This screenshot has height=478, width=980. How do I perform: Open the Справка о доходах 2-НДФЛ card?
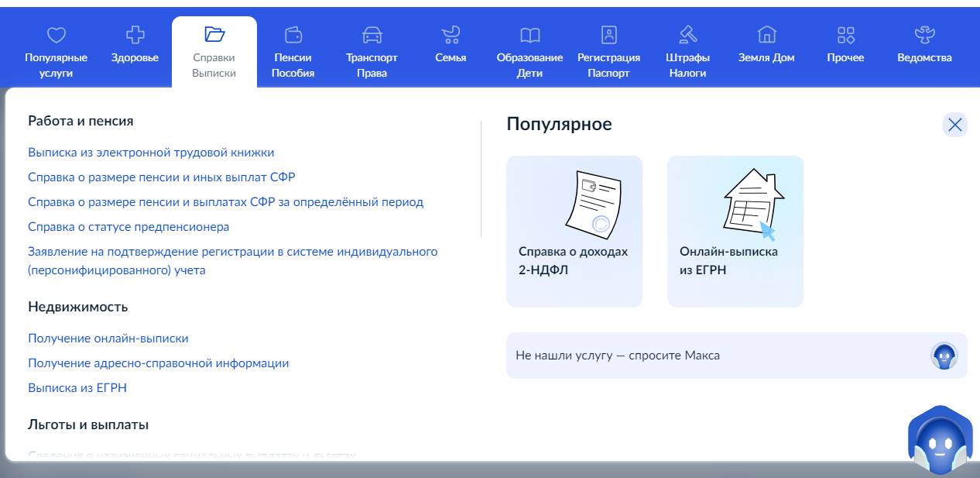point(574,231)
